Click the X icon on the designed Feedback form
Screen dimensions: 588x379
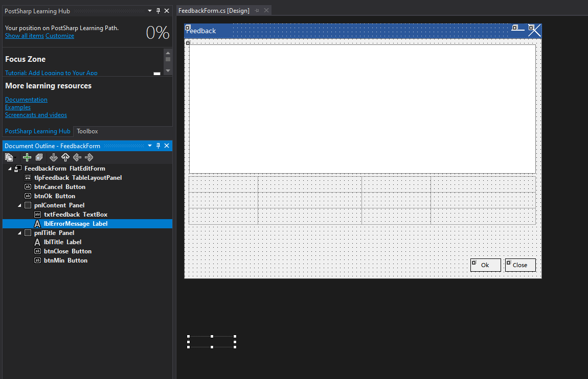534,30
